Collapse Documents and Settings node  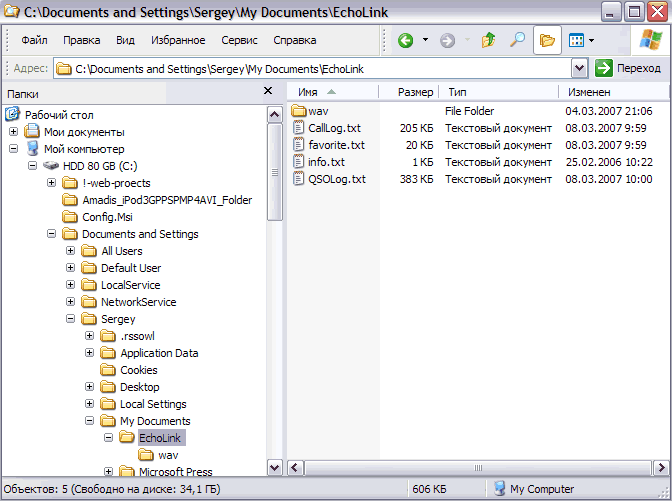[51, 234]
